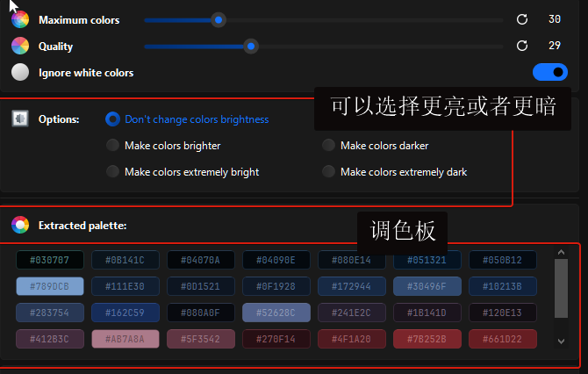The image size is (588, 374).
Task: Click the Options brightness icon
Action: (20, 119)
